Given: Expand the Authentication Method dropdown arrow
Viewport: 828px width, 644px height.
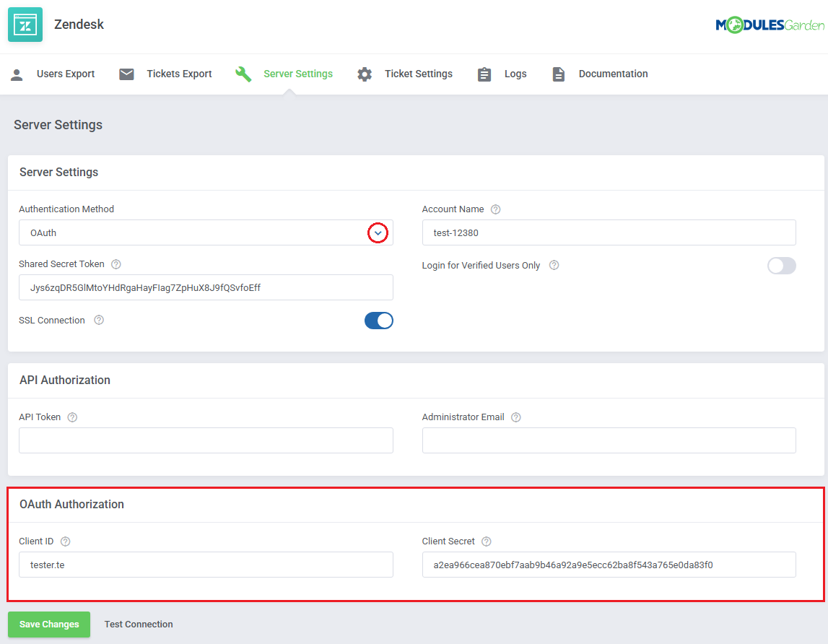Looking at the screenshot, I should [378, 233].
